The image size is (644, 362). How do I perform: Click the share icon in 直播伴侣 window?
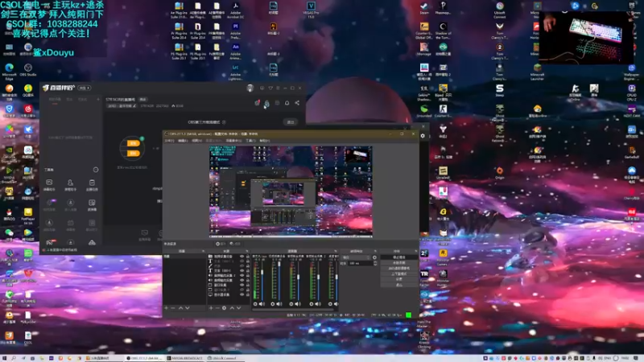(297, 103)
